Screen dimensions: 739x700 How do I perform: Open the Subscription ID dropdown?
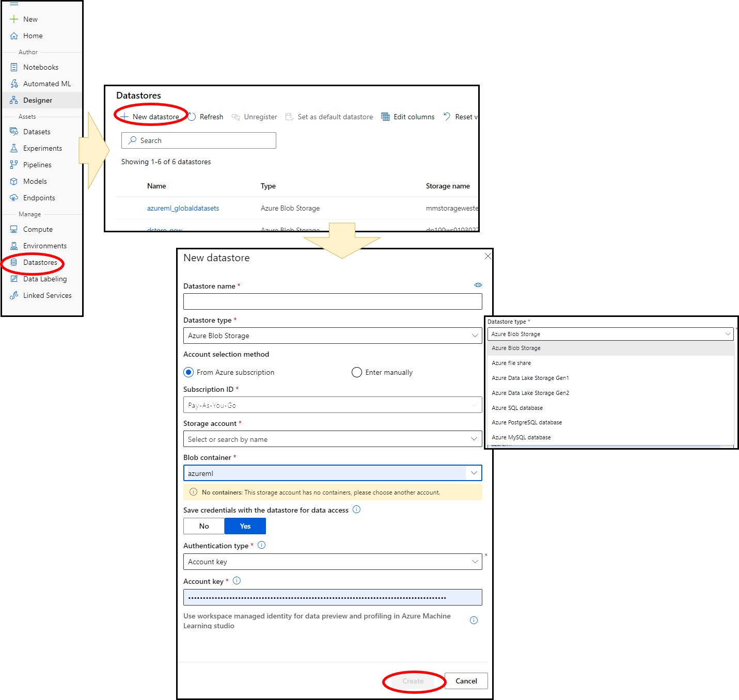pos(333,405)
